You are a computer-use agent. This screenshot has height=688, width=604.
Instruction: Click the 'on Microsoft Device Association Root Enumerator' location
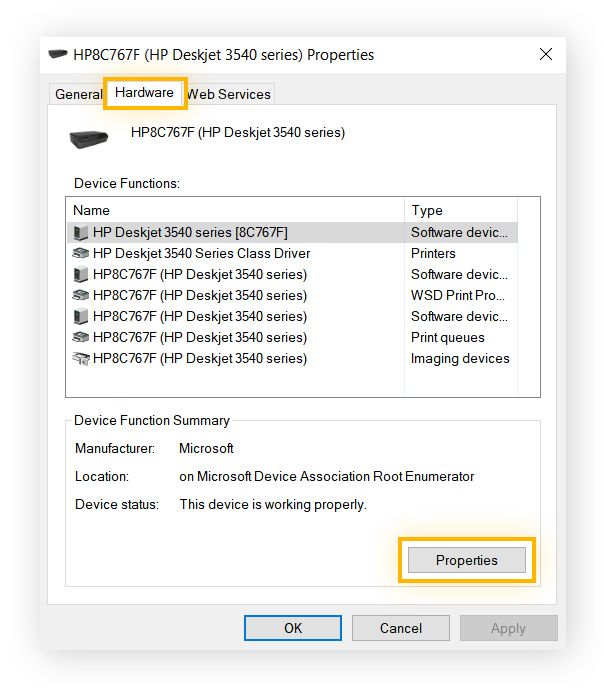point(326,477)
